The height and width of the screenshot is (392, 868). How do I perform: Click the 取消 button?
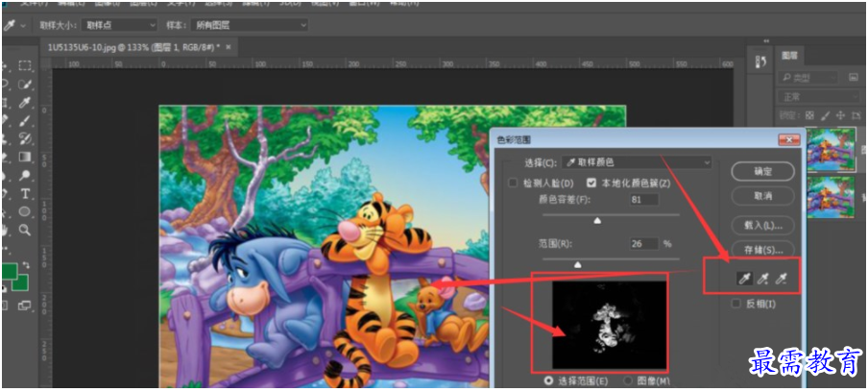[762, 196]
